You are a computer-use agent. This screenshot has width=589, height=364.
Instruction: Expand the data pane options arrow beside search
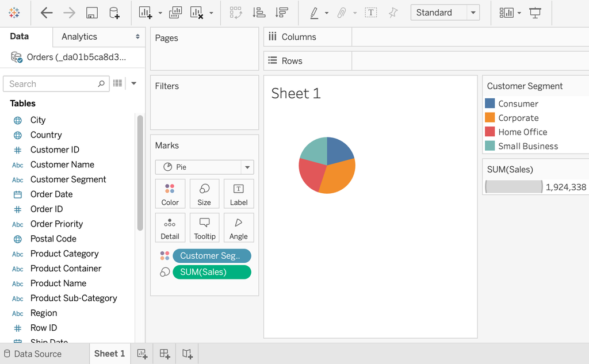[134, 83]
